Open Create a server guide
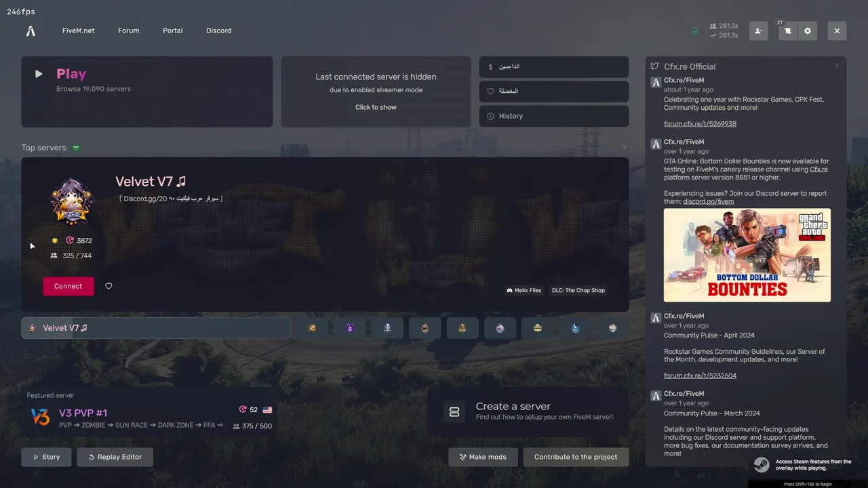The height and width of the screenshot is (488, 868). 528,412
